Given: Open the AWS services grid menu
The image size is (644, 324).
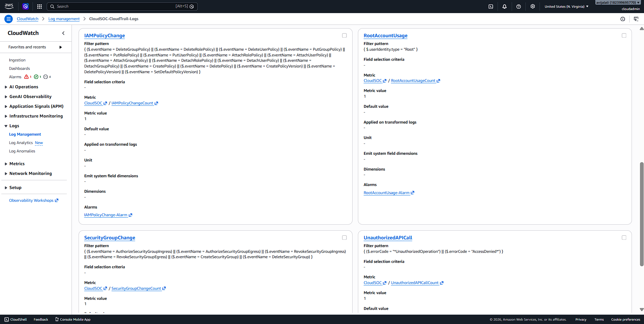Looking at the screenshot, I should click(x=39, y=6).
